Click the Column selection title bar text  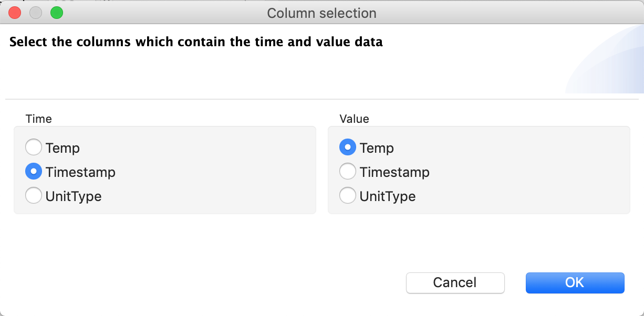click(321, 13)
